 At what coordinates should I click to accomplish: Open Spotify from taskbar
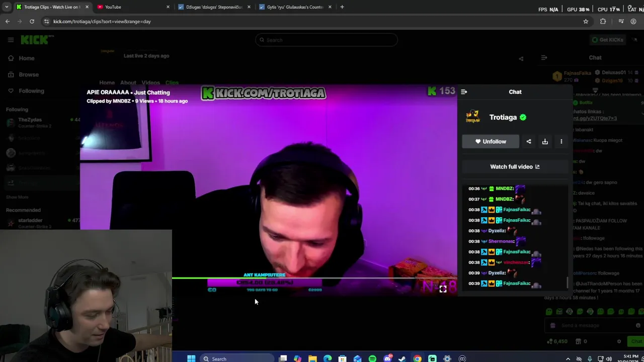coord(372,359)
